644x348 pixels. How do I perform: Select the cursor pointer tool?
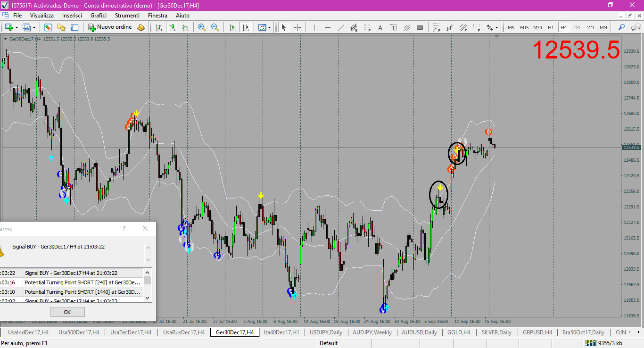pyautogui.click(x=284, y=27)
